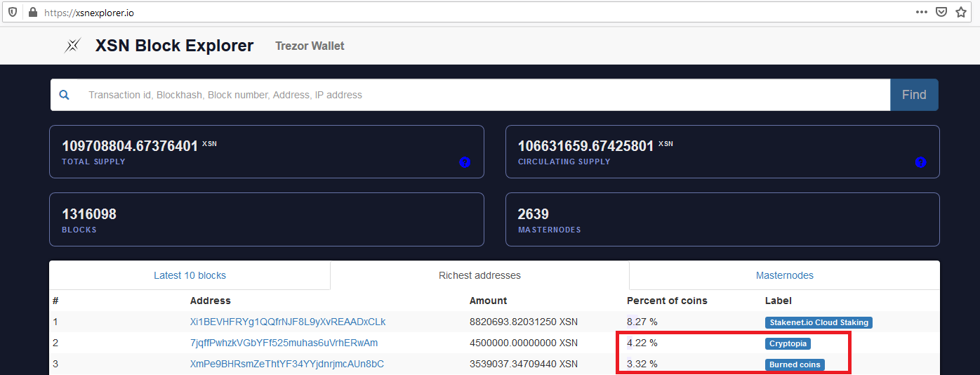980x375 pixels.
Task: Click the total supply value 109708804.67376401
Action: coord(130,146)
